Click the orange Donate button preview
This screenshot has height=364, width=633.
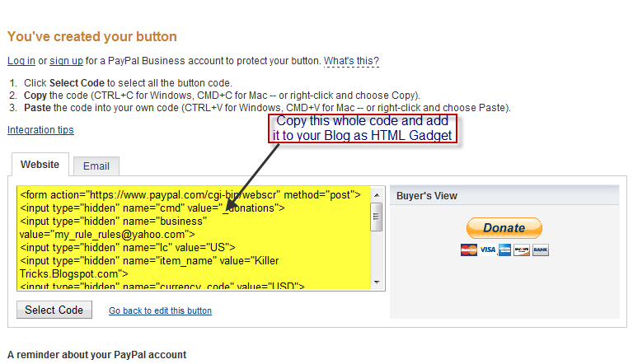504,228
